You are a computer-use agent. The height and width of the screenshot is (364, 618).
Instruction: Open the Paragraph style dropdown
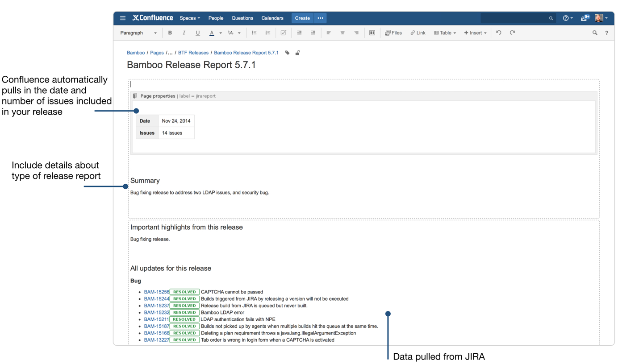tap(138, 33)
